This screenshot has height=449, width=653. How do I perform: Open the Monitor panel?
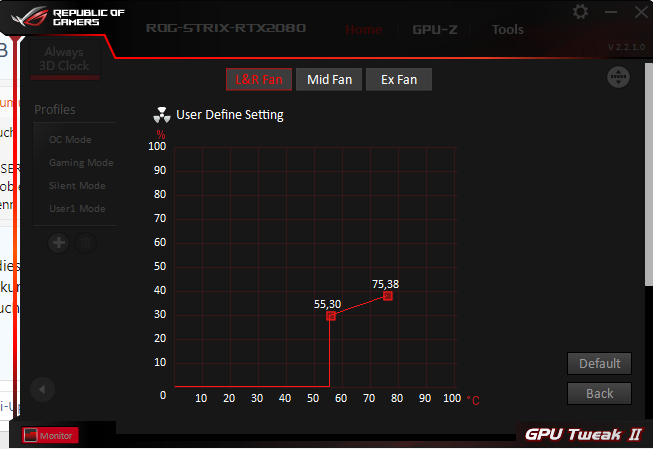click(x=50, y=436)
